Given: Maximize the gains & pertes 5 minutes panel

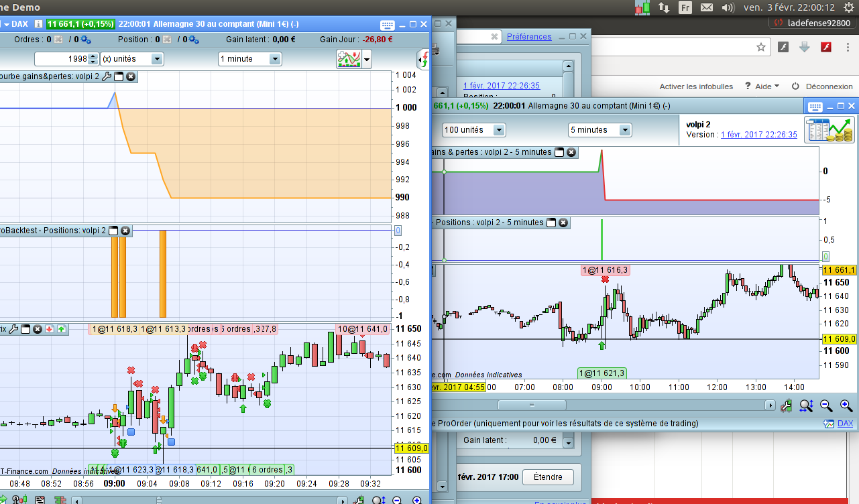Looking at the screenshot, I should click(x=559, y=152).
